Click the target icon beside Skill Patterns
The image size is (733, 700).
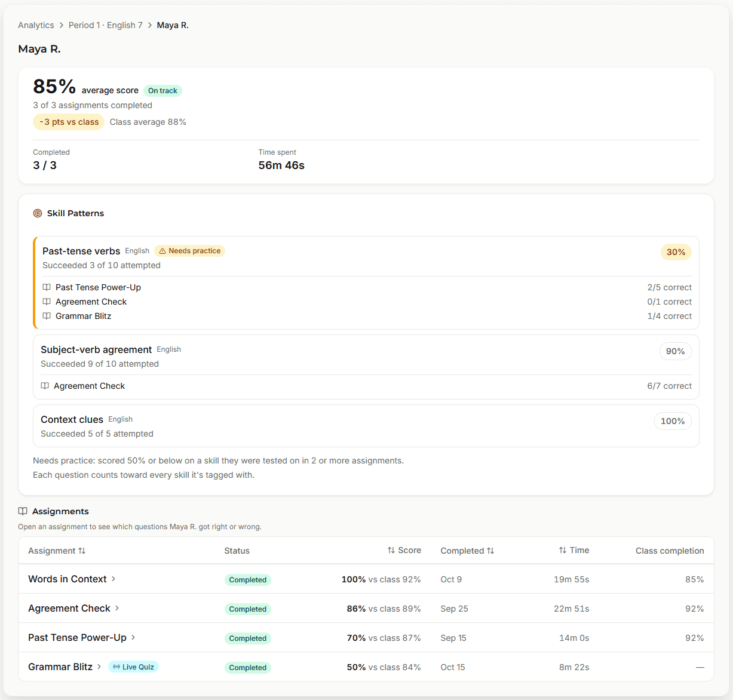(38, 213)
